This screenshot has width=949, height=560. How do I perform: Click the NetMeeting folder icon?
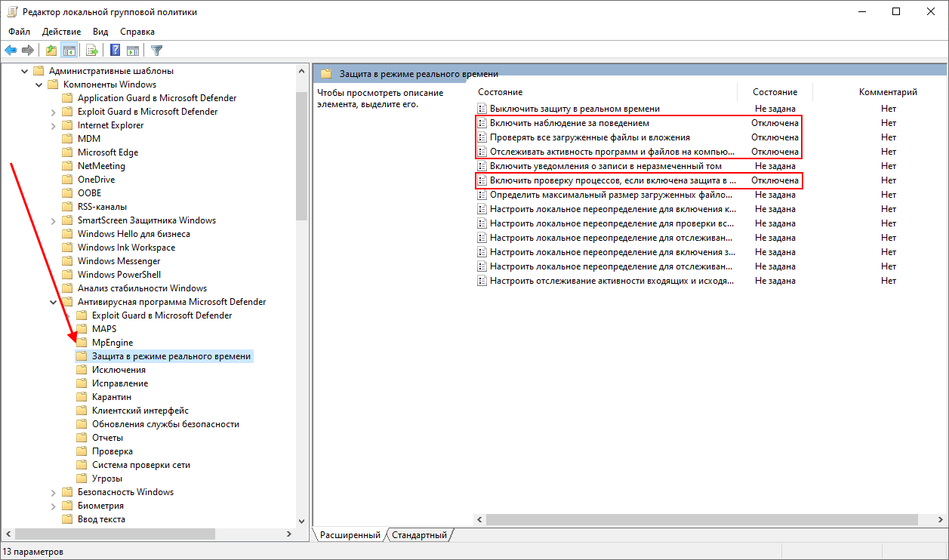67,166
